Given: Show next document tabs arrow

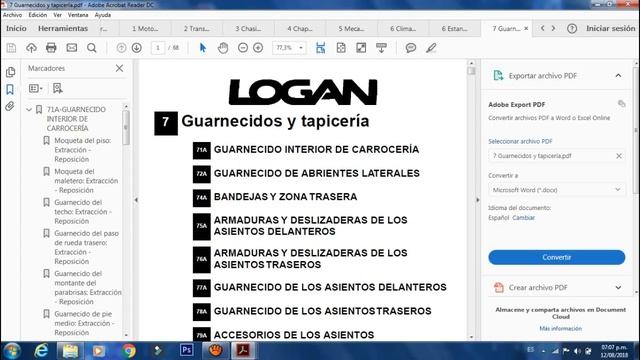Looking at the screenshot, I should tap(553, 28).
